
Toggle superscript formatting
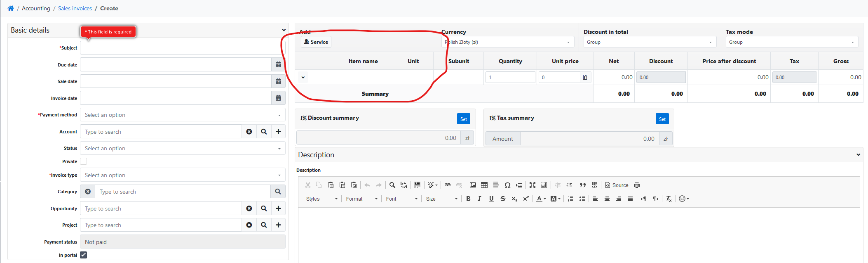click(526, 199)
